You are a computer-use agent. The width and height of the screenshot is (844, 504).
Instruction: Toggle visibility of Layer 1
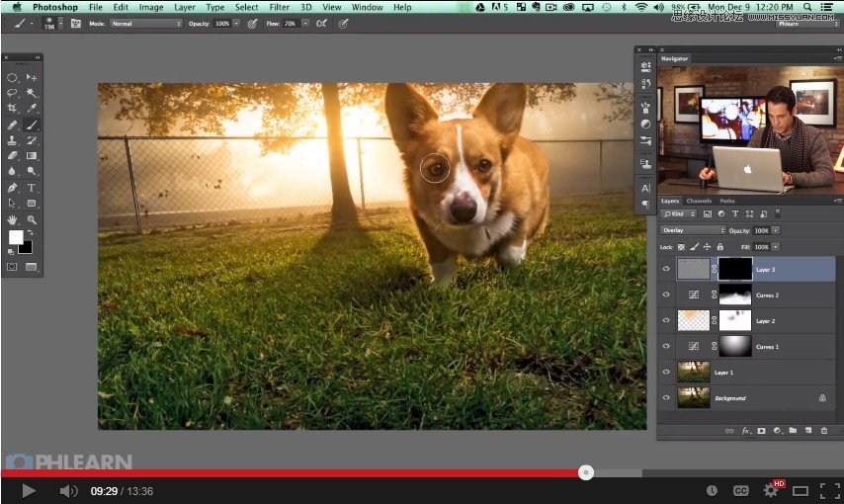666,373
